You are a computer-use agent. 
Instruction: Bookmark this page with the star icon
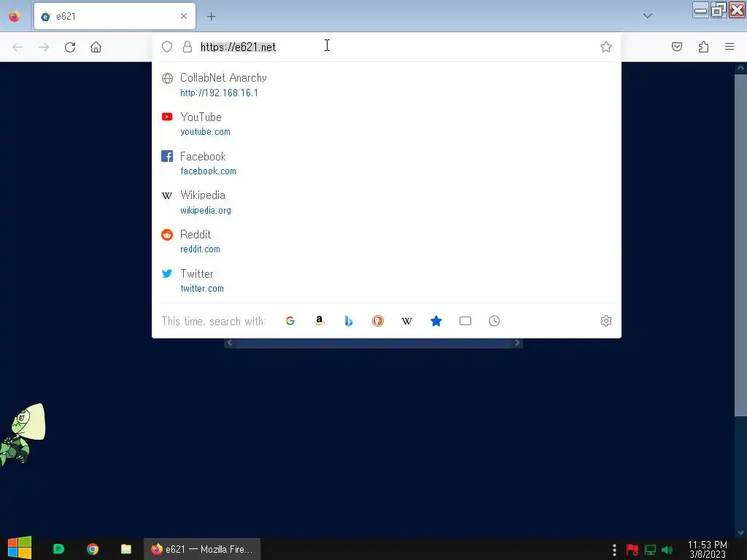[605, 47]
